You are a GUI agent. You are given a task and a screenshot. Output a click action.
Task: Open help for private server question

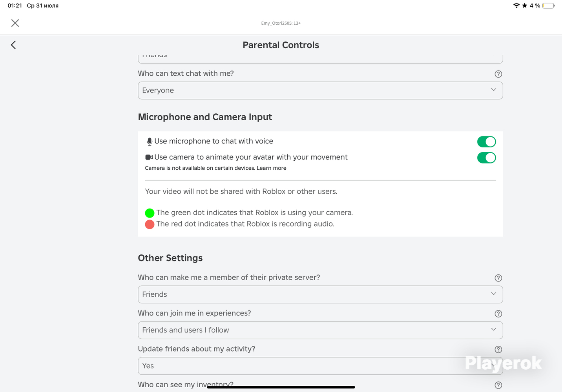[x=498, y=278]
